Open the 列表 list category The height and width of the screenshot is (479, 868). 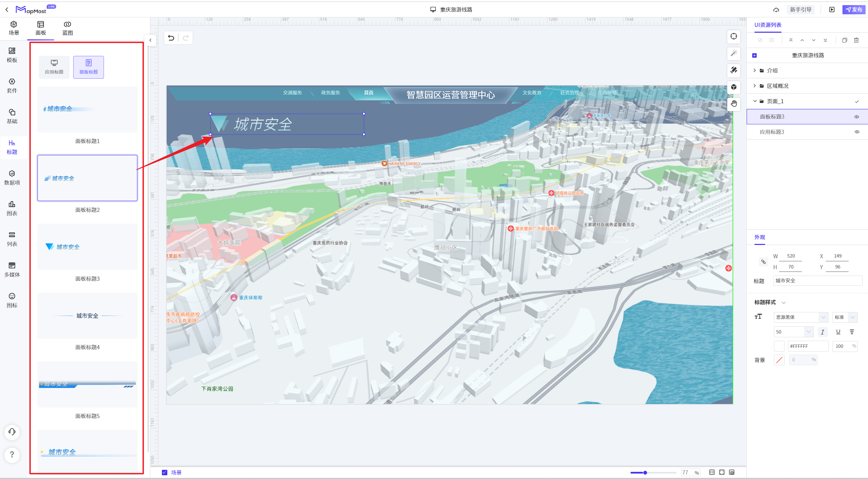coord(12,239)
